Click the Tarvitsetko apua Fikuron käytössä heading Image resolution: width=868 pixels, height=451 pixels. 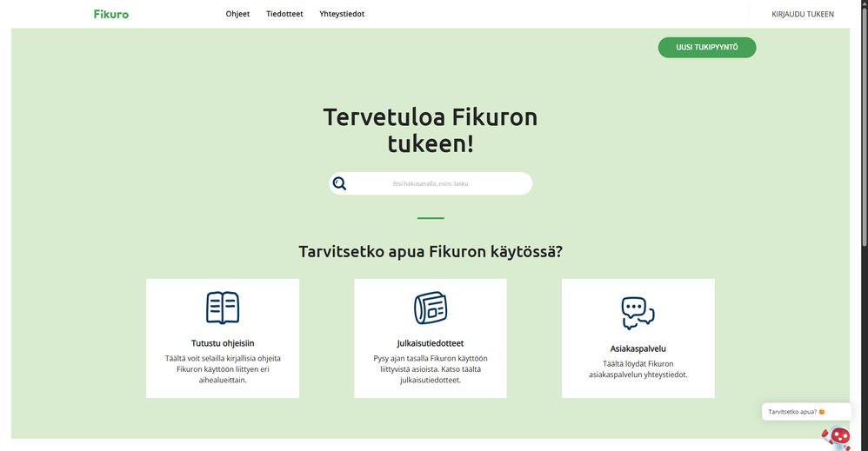click(431, 252)
